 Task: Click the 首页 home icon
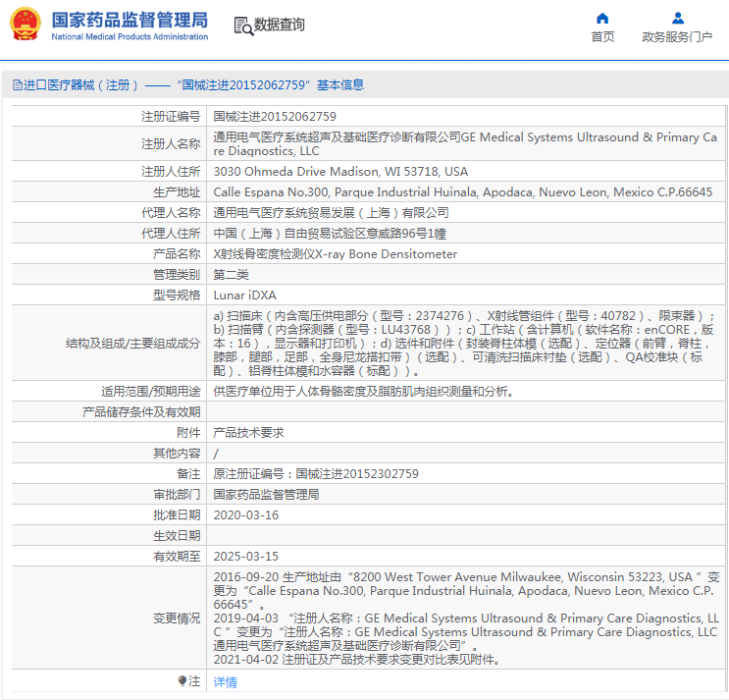click(x=602, y=18)
